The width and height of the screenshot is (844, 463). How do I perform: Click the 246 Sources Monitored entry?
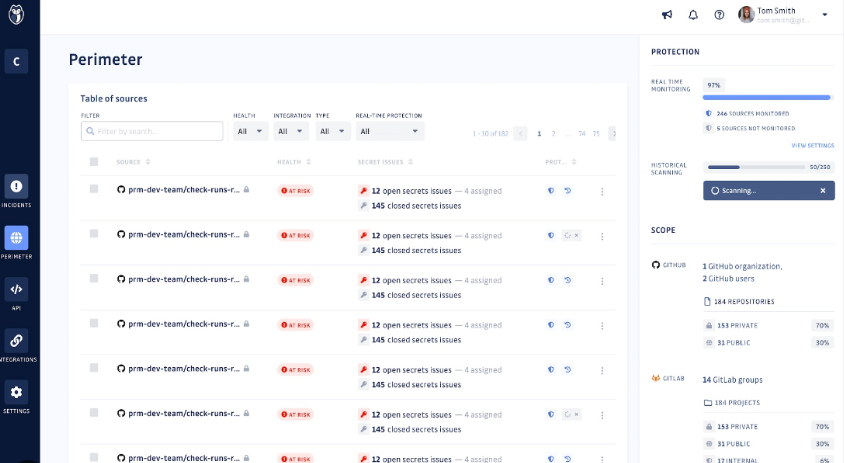pyautogui.click(x=747, y=114)
